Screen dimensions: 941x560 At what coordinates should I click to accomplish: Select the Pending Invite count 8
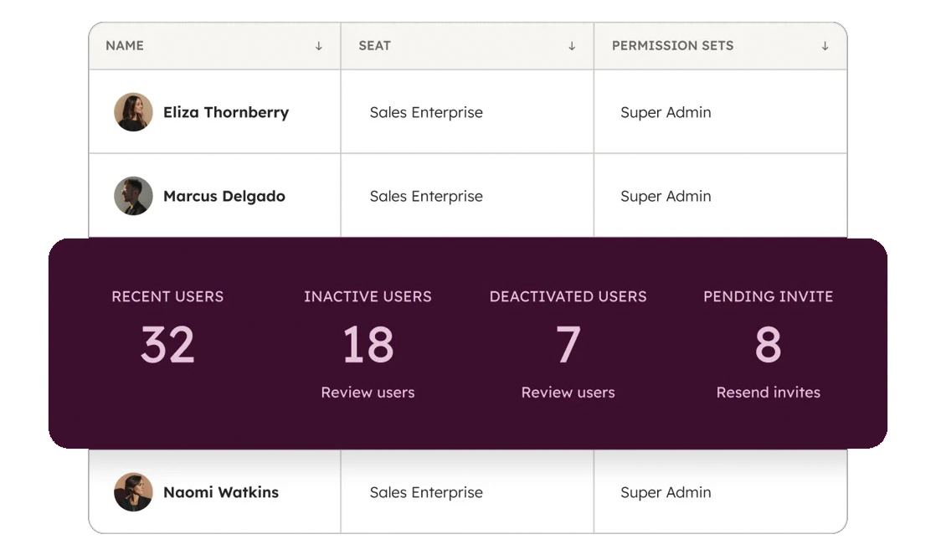pyautogui.click(x=768, y=345)
